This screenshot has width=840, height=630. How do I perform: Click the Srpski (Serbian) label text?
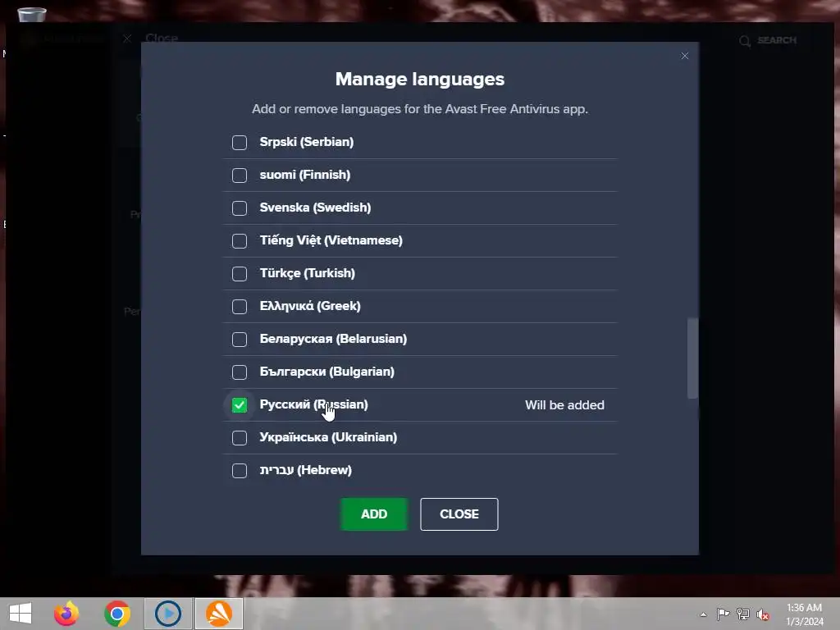[x=307, y=142]
